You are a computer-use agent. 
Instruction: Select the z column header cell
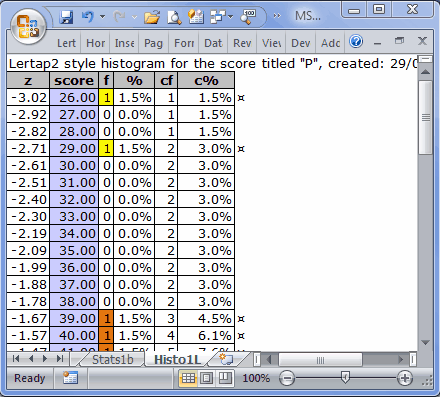(28, 80)
